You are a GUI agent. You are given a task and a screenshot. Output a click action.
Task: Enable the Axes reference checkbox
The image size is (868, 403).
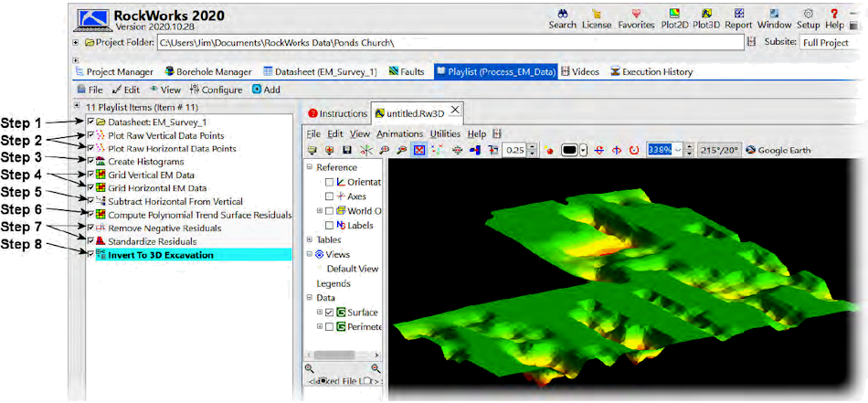[329, 196]
